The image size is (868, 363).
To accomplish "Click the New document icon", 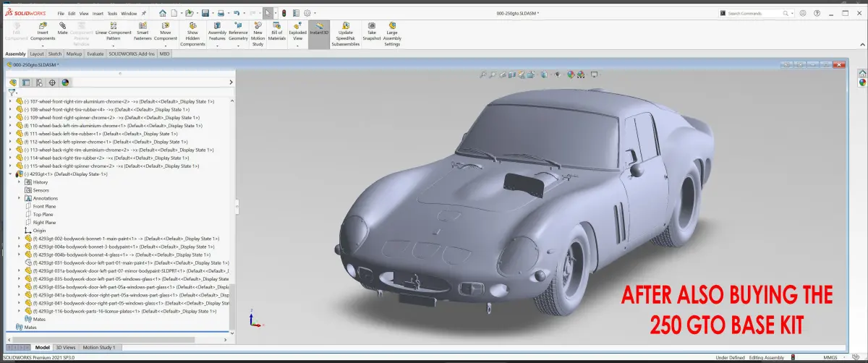I will [x=175, y=13].
